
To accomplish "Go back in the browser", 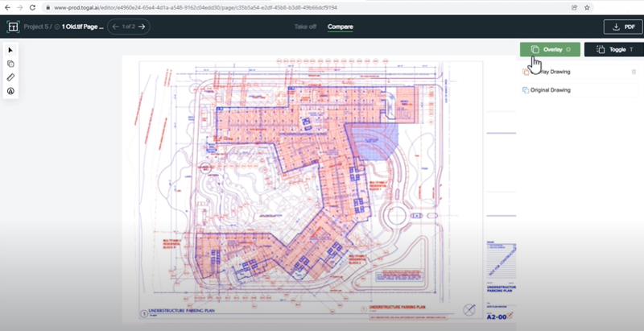I will tap(7, 7).
